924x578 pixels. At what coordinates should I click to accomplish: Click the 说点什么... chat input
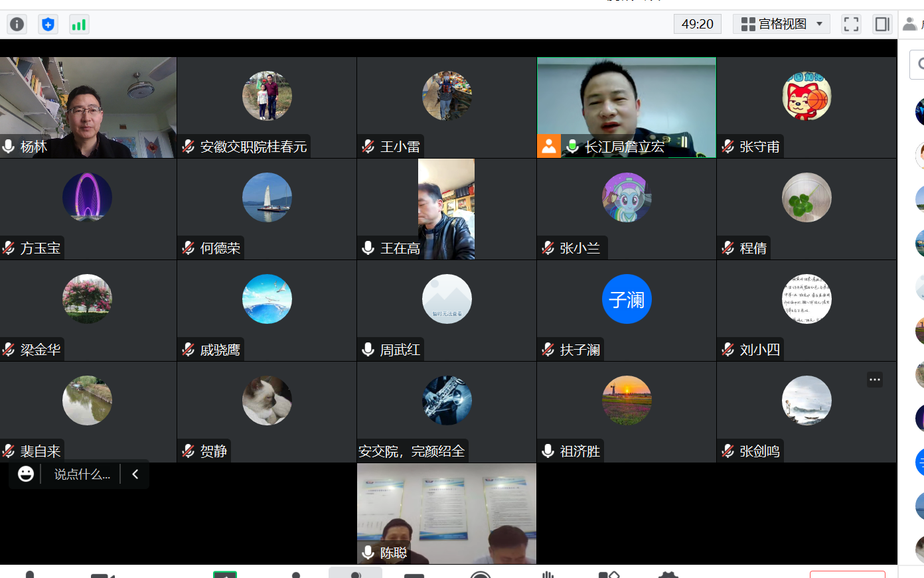[82, 474]
